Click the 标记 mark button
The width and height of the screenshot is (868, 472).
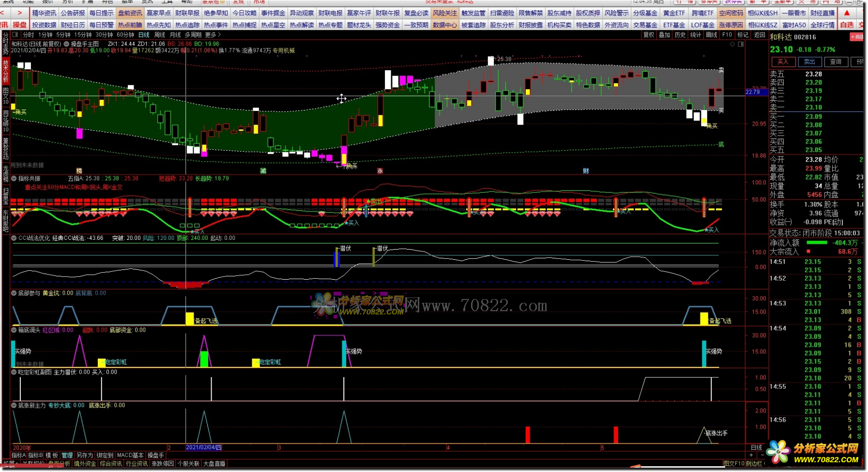pyautogui.click(x=743, y=35)
